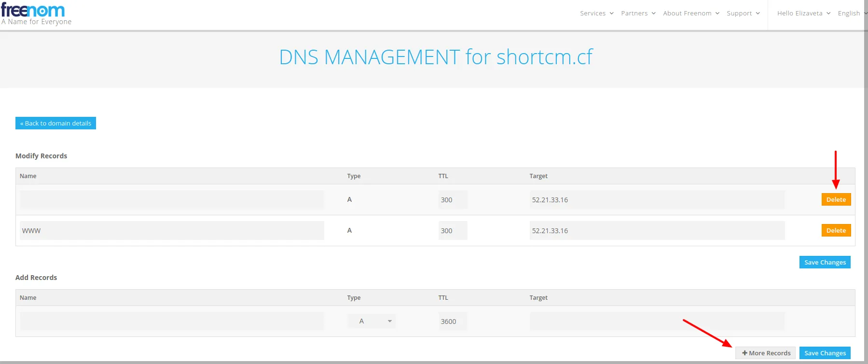868x364 pixels.
Task: Edit the Target IP of first record
Action: tap(657, 199)
